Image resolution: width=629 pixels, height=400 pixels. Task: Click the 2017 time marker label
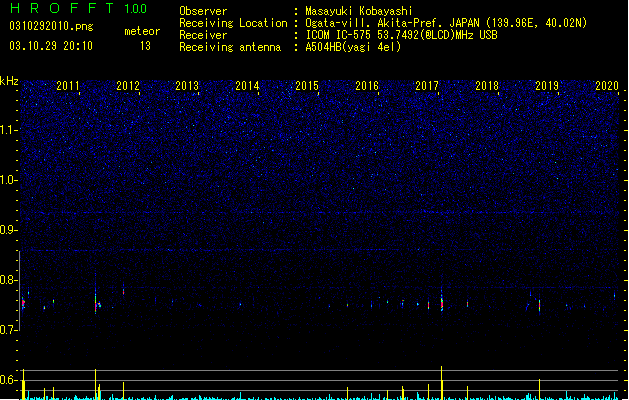coord(427,86)
